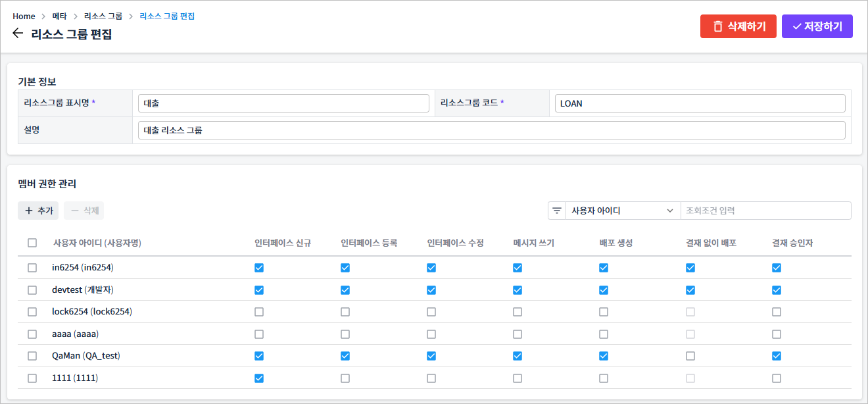868x404 pixels.
Task: Click the user name in6254 (in6254)
Action: (84, 268)
